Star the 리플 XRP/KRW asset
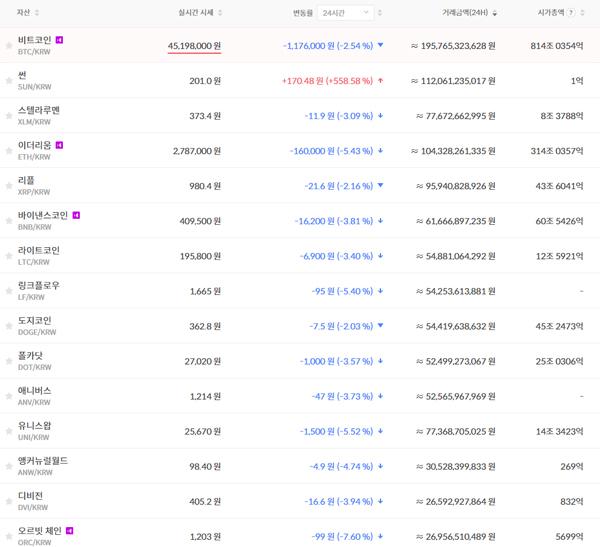This screenshot has height=547, width=600. click(9, 186)
